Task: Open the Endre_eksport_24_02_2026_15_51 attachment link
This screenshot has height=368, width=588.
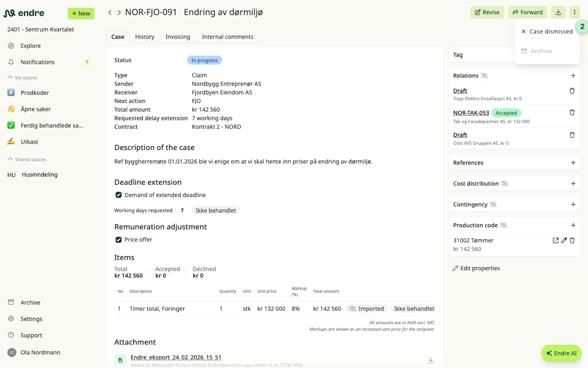Action: tap(176, 357)
